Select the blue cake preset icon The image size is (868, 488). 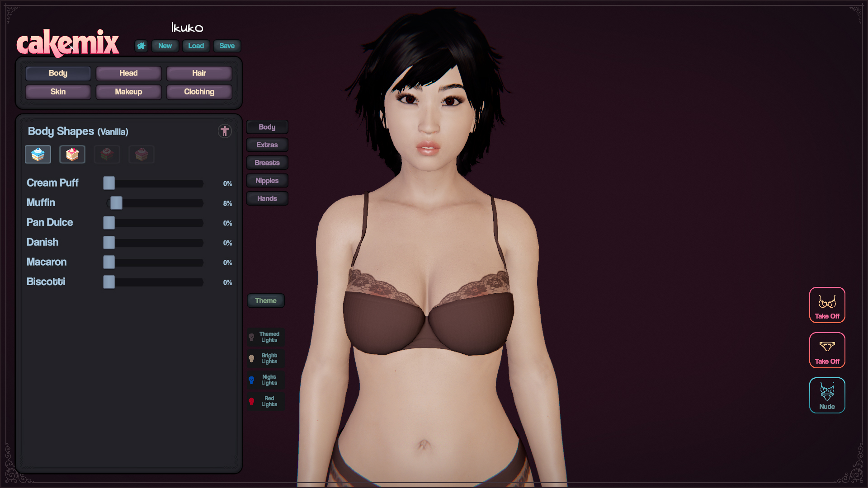(x=38, y=155)
